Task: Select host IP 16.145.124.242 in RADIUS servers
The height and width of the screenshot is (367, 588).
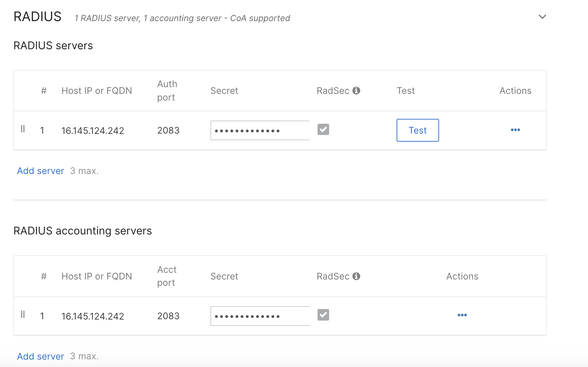Action: tap(93, 131)
